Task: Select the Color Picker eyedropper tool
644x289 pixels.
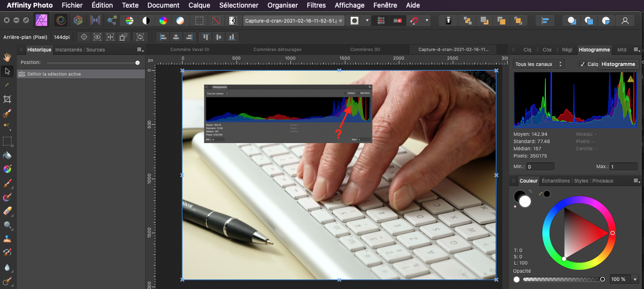Action: point(7,86)
